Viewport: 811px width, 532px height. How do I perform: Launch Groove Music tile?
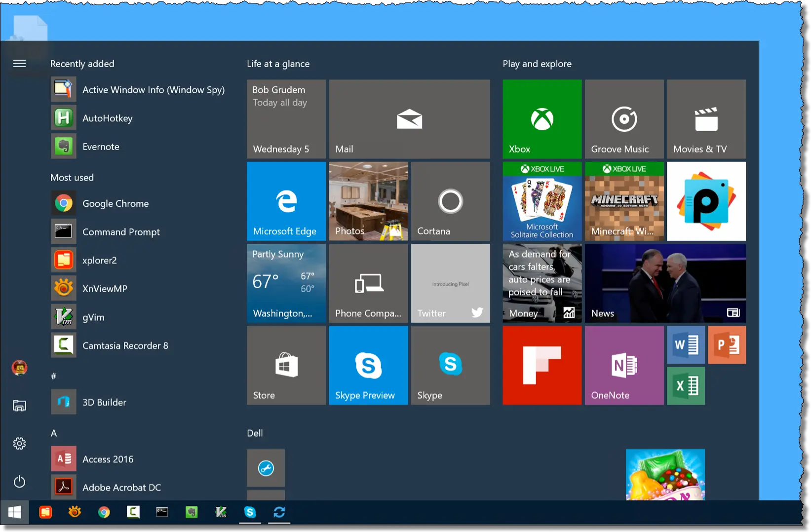click(624, 119)
